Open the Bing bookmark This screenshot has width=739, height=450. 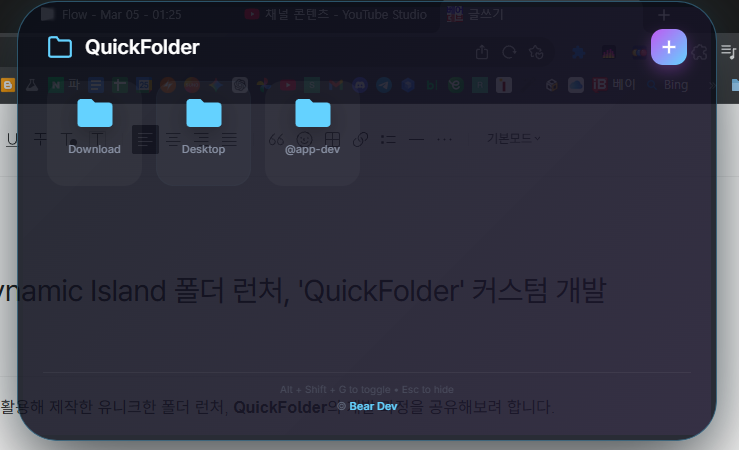pyautogui.click(x=668, y=85)
